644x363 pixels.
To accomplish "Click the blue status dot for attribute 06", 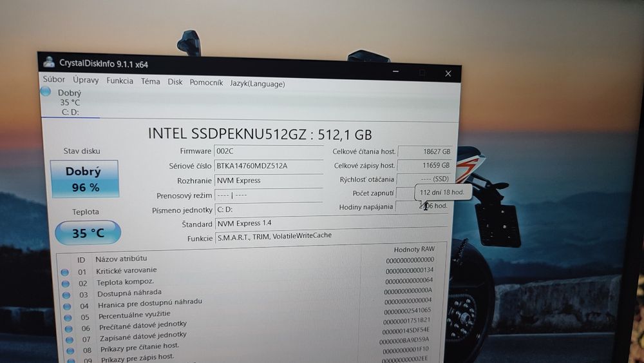I will coord(69,328).
